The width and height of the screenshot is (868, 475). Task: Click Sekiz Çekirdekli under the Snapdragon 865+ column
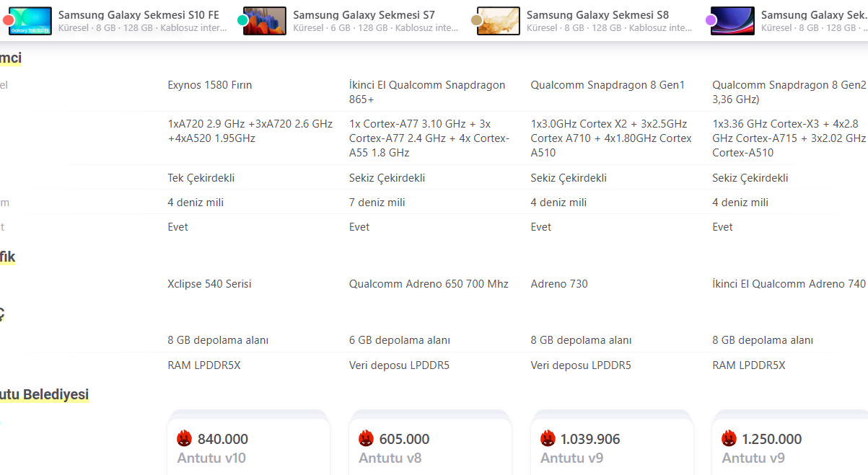point(387,178)
